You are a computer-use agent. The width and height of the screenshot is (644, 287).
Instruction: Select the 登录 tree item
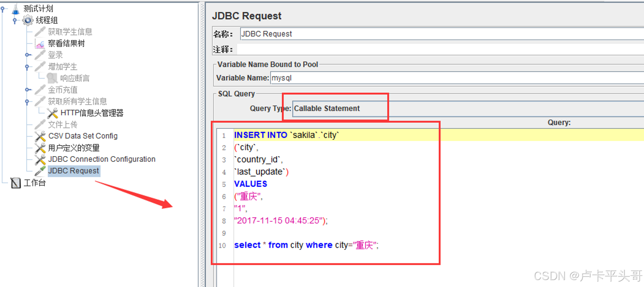point(55,55)
